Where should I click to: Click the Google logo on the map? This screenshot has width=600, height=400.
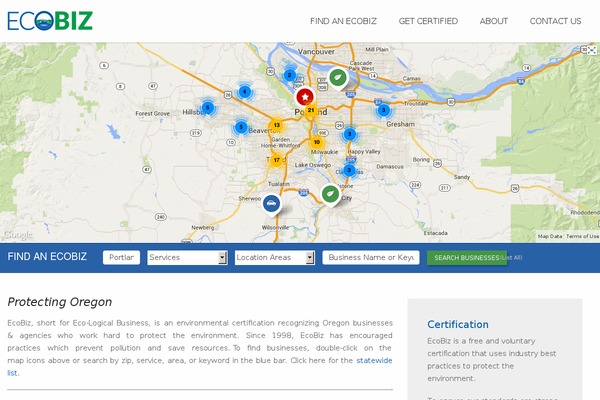(18, 234)
